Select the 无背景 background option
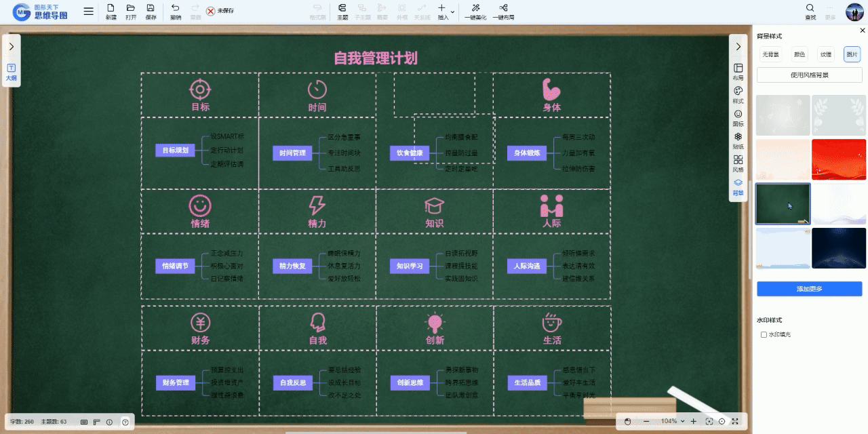The image size is (868, 434). tap(770, 54)
